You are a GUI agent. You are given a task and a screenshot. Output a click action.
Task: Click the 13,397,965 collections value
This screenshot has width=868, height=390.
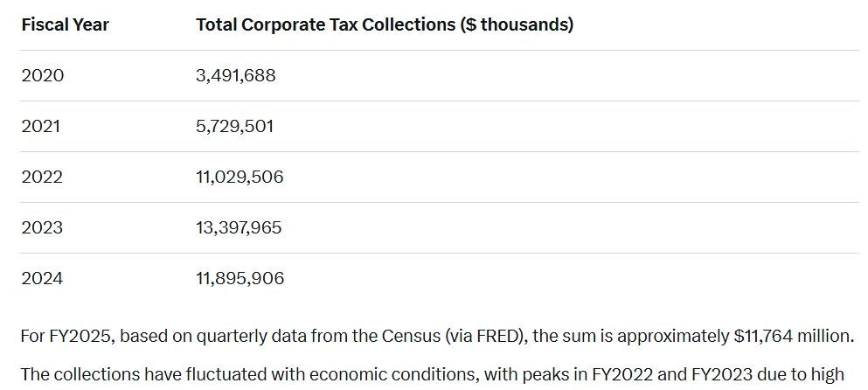click(x=239, y=227)
